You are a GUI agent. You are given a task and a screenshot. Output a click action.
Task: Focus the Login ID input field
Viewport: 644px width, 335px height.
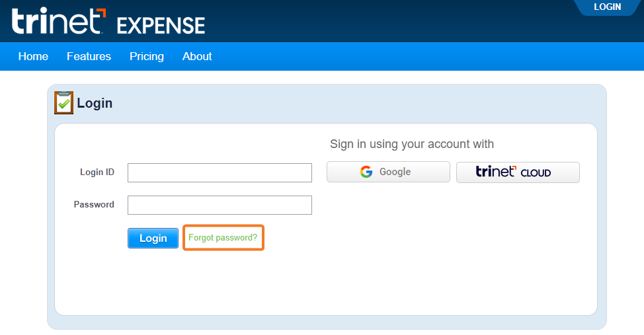click(220, 173)
